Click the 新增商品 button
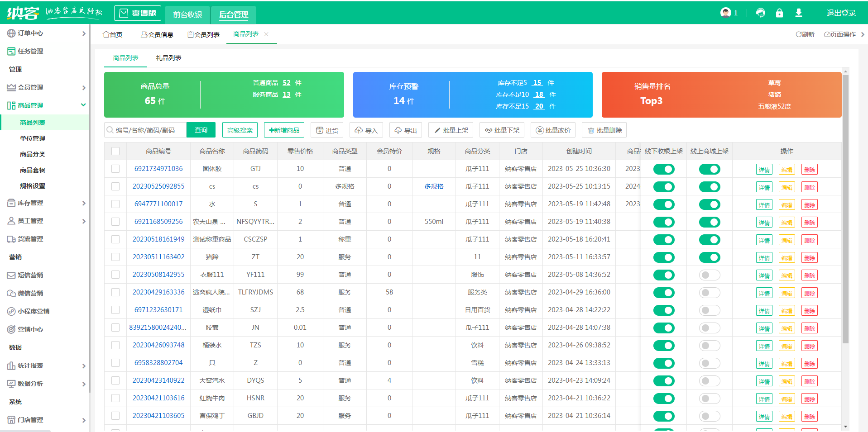 284,130
